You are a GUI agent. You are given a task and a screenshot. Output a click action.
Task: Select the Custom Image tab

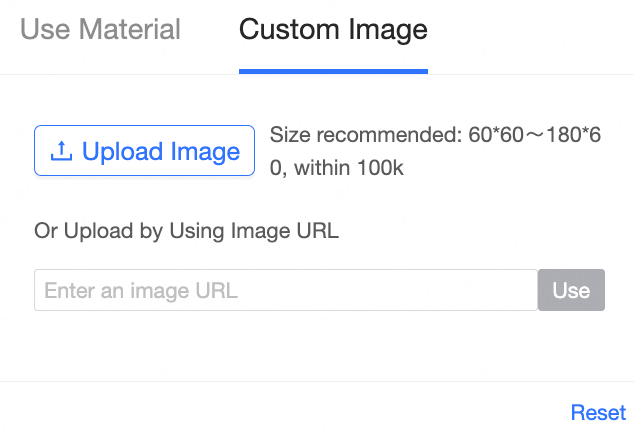click(x=333, y=30)
